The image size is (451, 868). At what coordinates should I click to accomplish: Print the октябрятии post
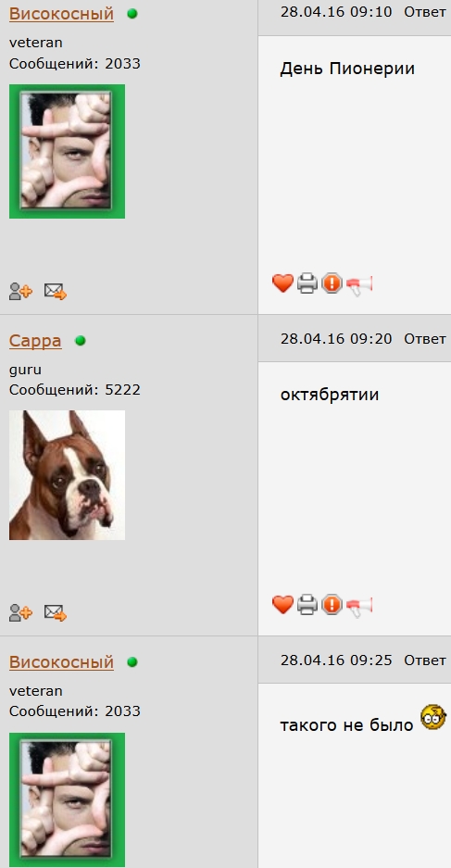point(307,605)
